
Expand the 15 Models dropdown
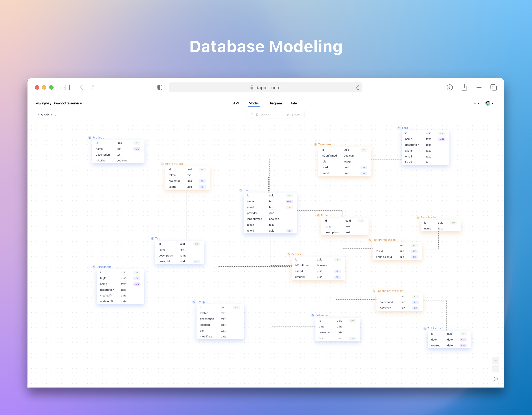coord(46,115)
